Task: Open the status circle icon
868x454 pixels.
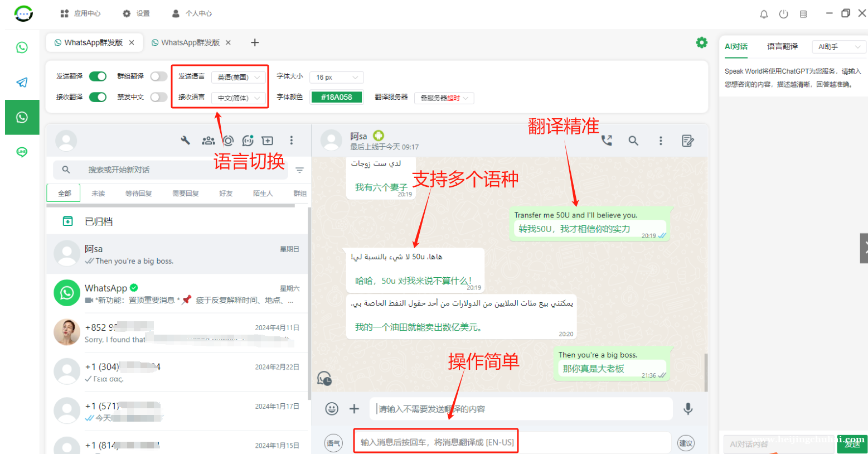Action: click(229, 141)
